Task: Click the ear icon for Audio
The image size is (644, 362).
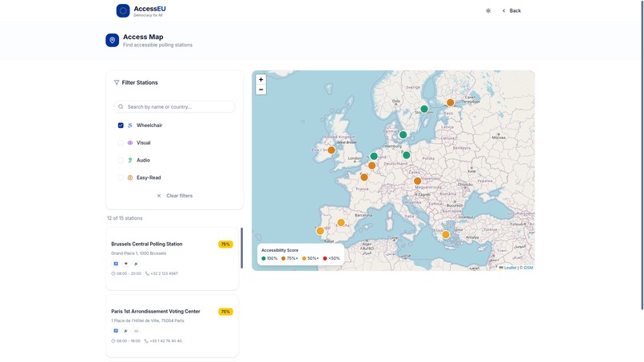Action: point(130,161)
